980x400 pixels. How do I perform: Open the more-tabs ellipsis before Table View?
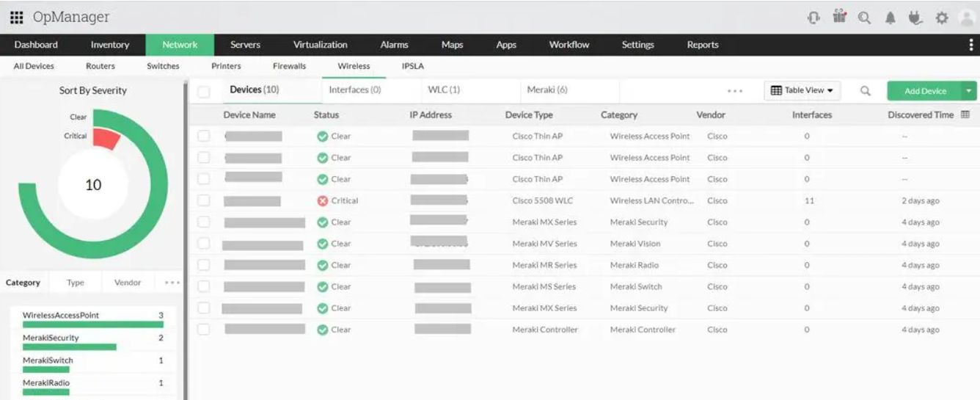click(x=735, y=91)
